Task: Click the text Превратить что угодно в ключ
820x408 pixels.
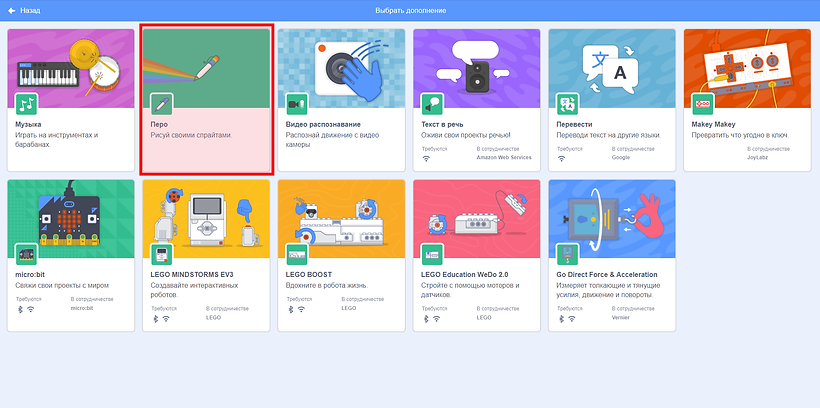Action: 739,135
